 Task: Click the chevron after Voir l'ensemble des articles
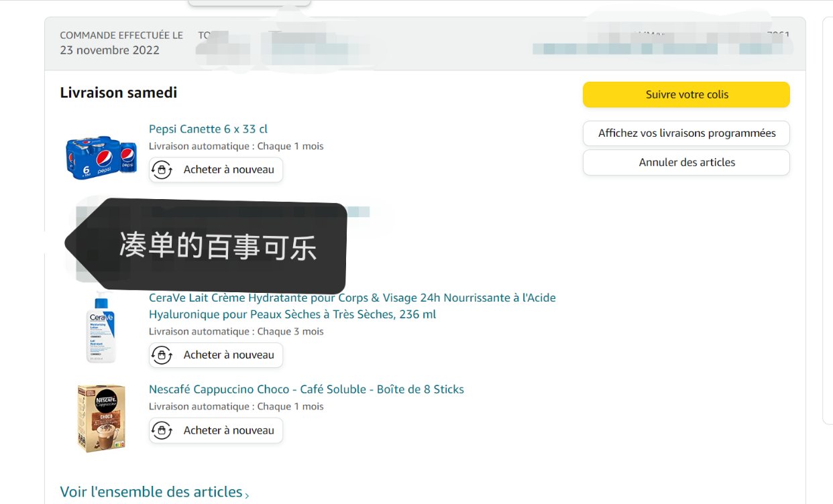click(x=247, y=495)
